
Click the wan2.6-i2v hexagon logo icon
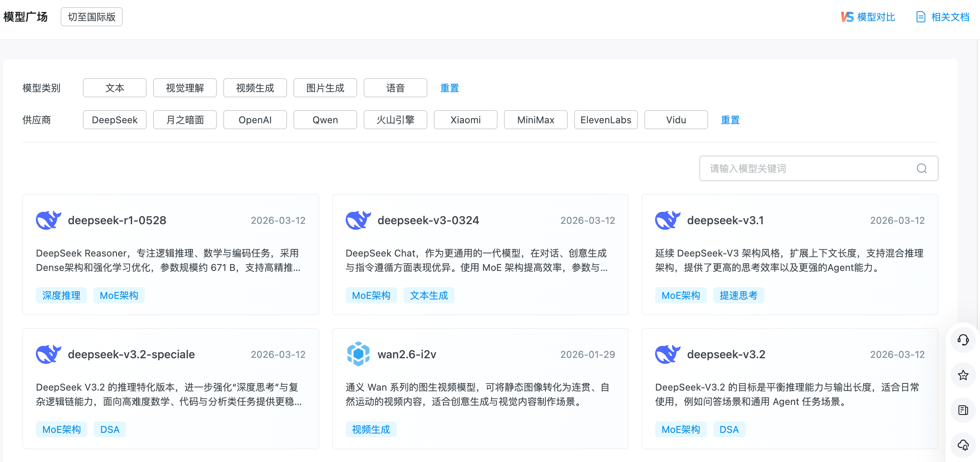(x=358, y=354)
